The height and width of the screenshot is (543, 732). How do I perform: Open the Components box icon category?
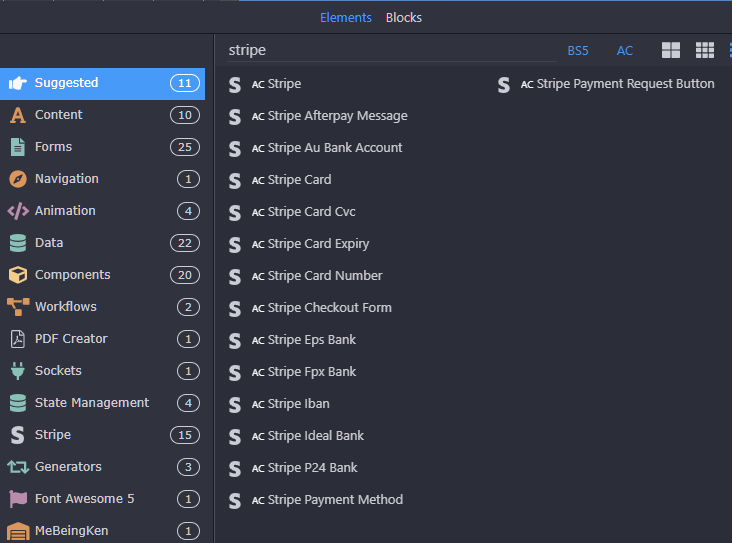coord(18,275)
